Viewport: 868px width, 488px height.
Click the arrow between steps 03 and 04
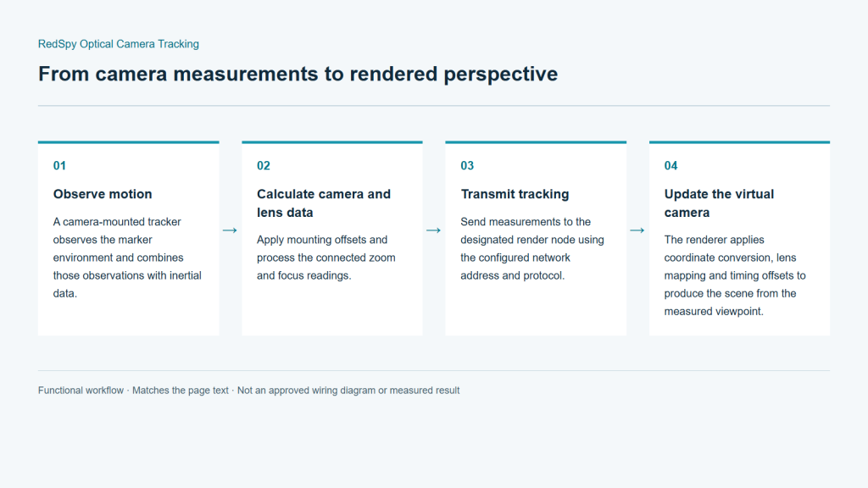[x=637, y=230]
